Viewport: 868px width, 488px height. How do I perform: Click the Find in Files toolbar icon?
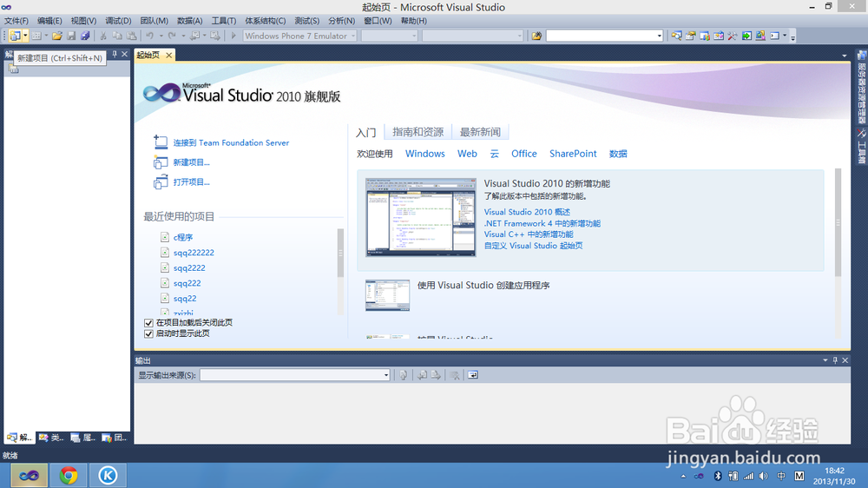(x=536, y=36)
